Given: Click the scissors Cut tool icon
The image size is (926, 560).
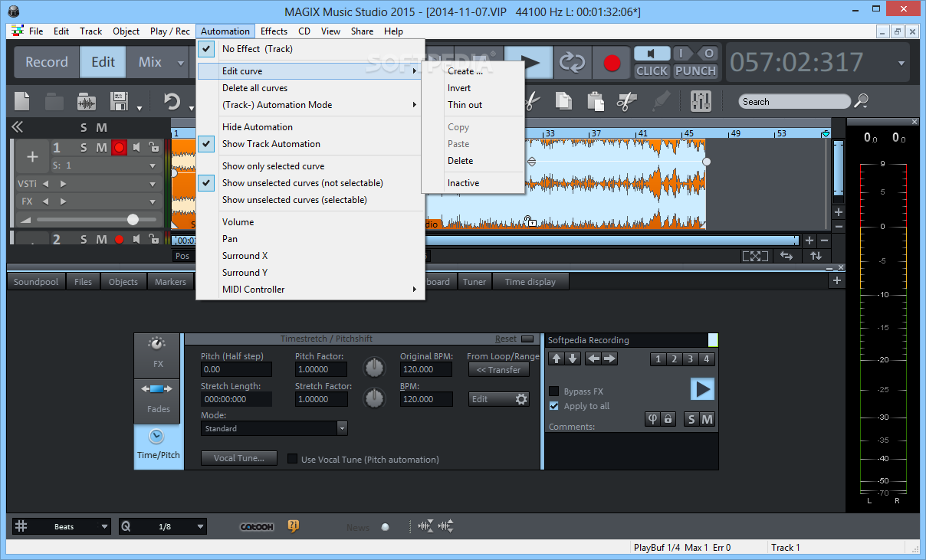Looking at the screenshot, I should pyautogui.click(x=532, y=101).
